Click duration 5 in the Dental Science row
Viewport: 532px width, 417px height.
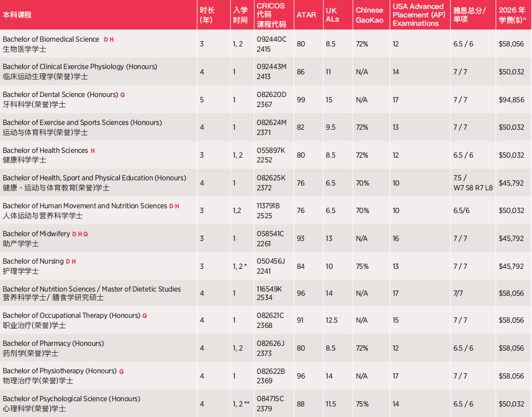[x=202, y=100]
